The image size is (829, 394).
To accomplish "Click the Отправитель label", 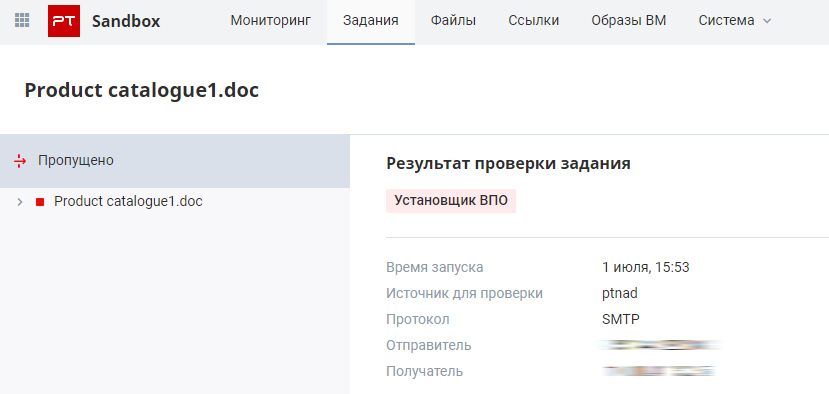I will pyautogui.click(x=429, y=345).
